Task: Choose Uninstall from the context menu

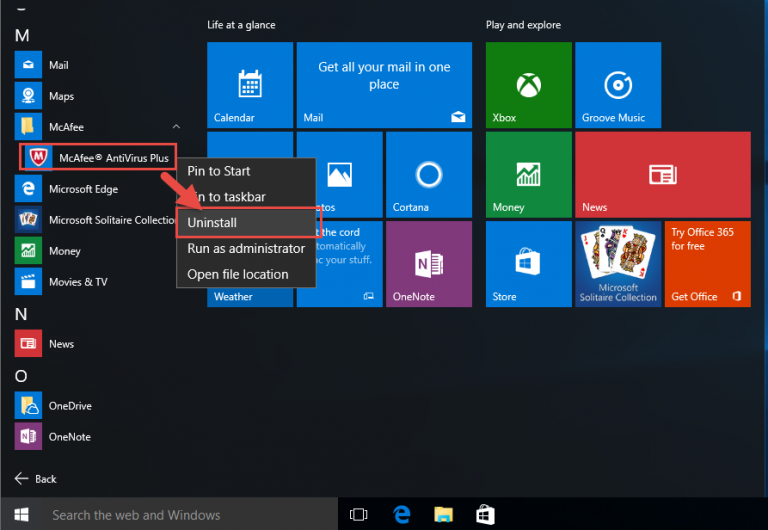Action: (246, 222)
